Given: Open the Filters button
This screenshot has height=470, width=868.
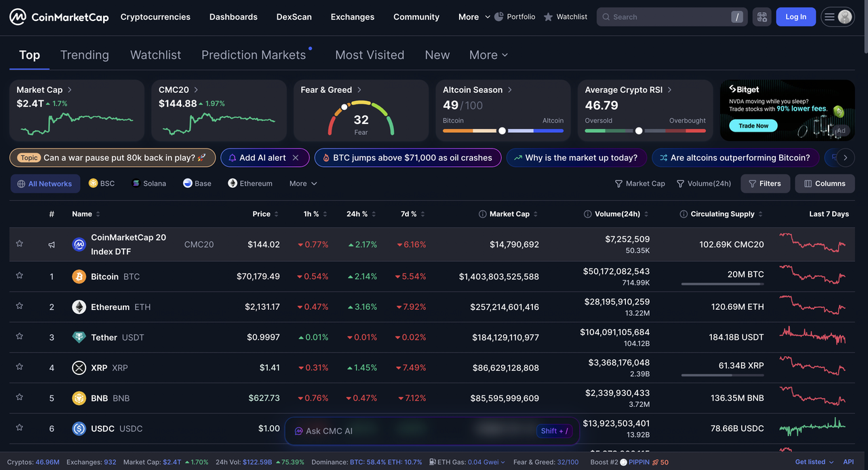Looking at the screenshot, I should click(765, 184).
